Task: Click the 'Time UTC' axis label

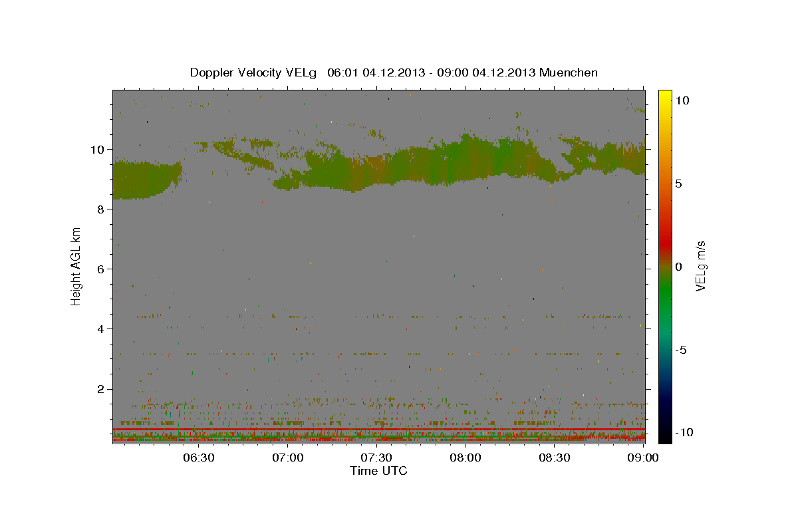Action: (378, 471)
